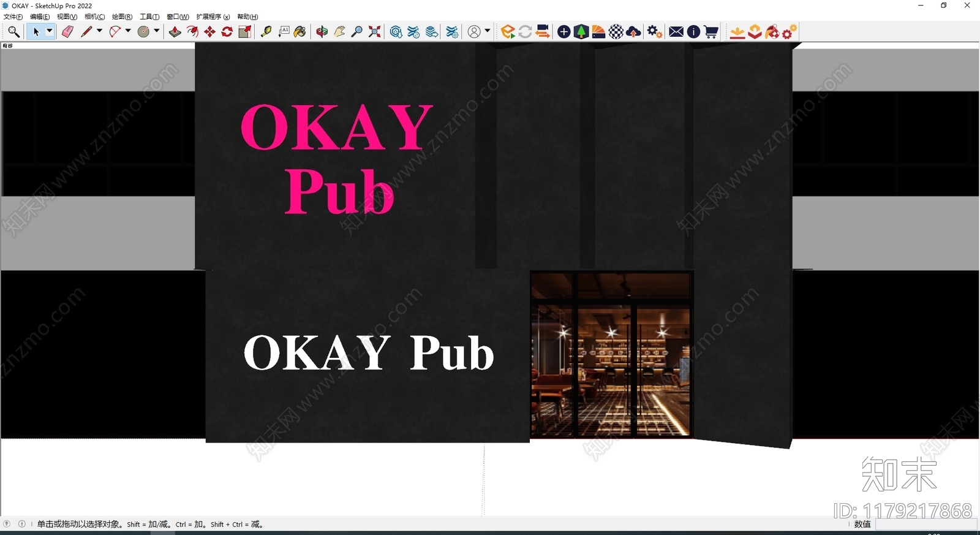Open the 视图(V) menu

67,17
